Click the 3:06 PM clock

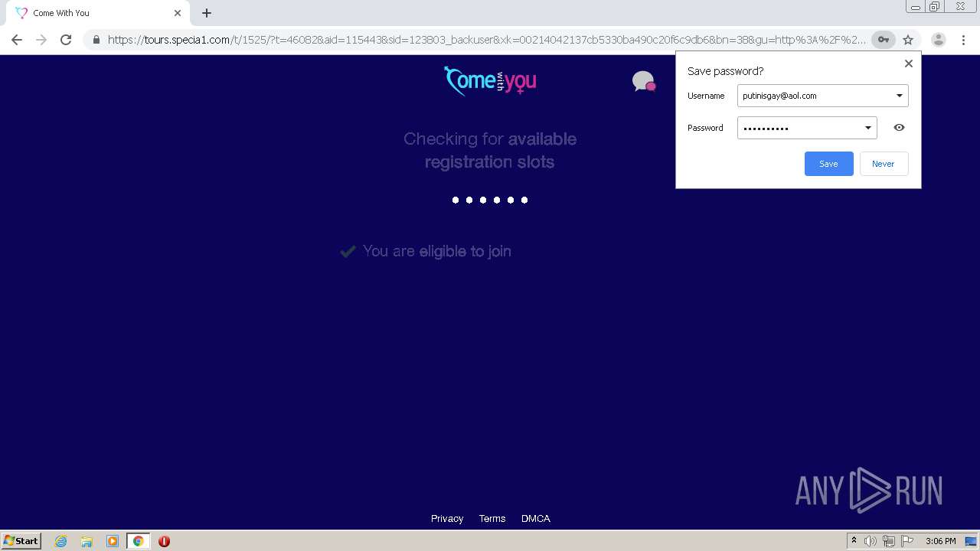click(x=940, y=541)
